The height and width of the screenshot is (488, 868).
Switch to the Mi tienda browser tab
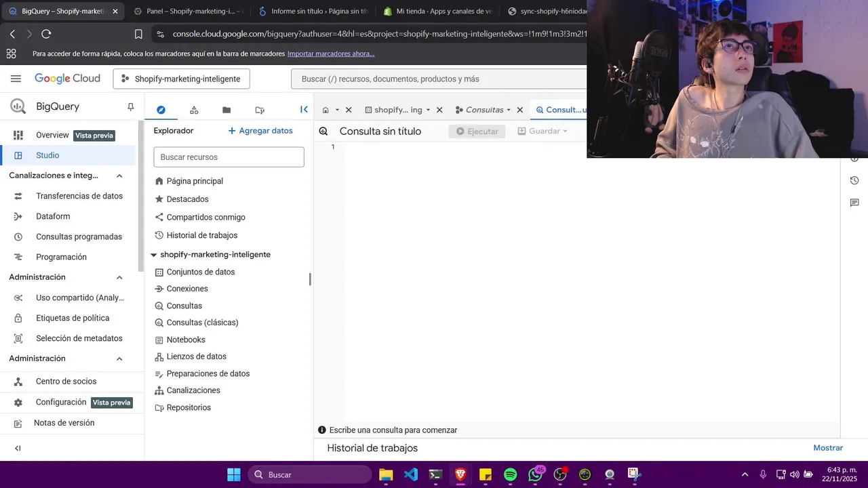pyautogui.click(x=438, y=12)
